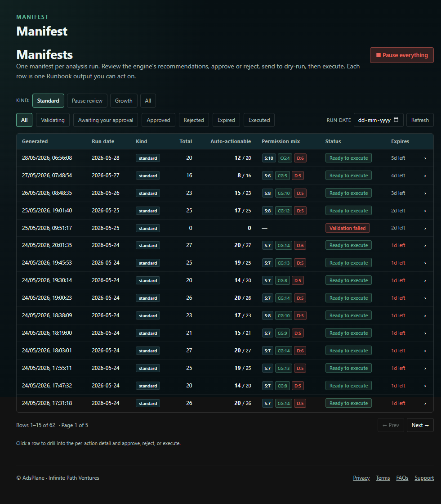This screenshot has height=504, width=441.
Task: Click the Expires column header
Action: (400, 141)
